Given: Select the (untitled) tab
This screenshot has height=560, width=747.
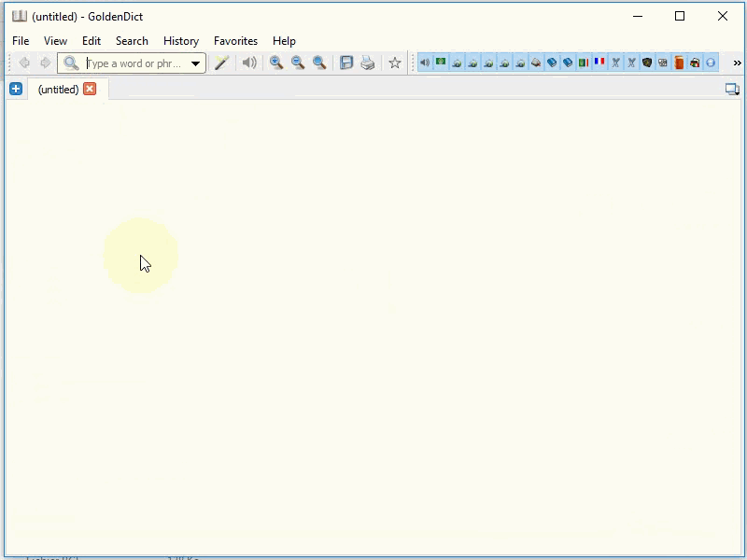Looking at the screenshot, I should click(x=58, y=89).
